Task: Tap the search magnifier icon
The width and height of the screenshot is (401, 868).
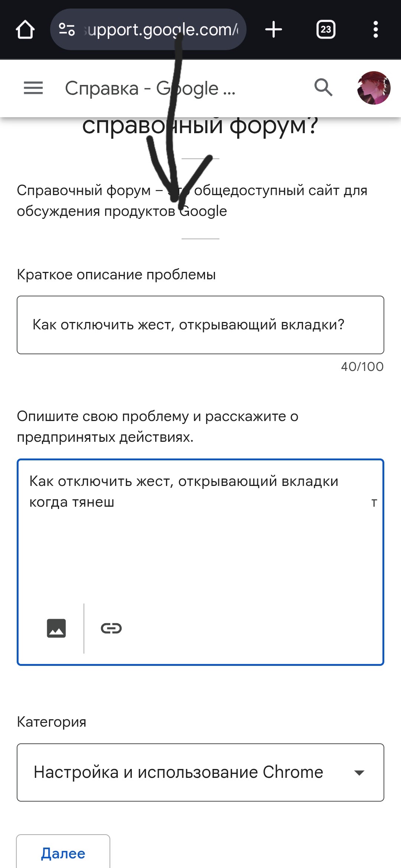Action: [323, 88]
